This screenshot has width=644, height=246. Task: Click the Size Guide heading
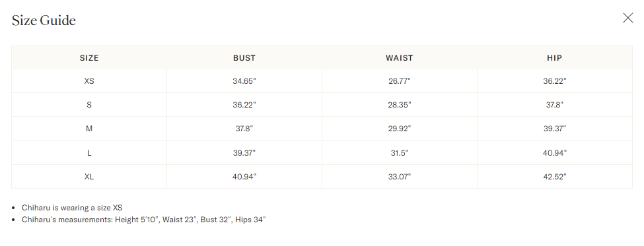point(44,20)
